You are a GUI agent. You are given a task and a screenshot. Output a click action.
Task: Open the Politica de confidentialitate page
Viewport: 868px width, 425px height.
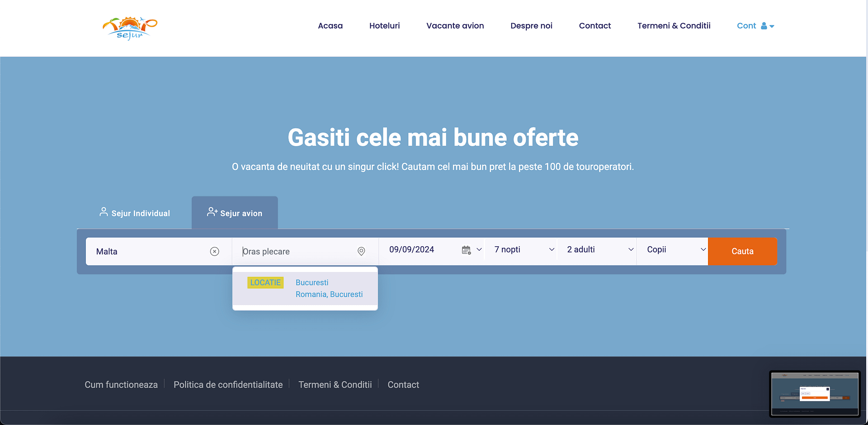[x=228, y=384]
